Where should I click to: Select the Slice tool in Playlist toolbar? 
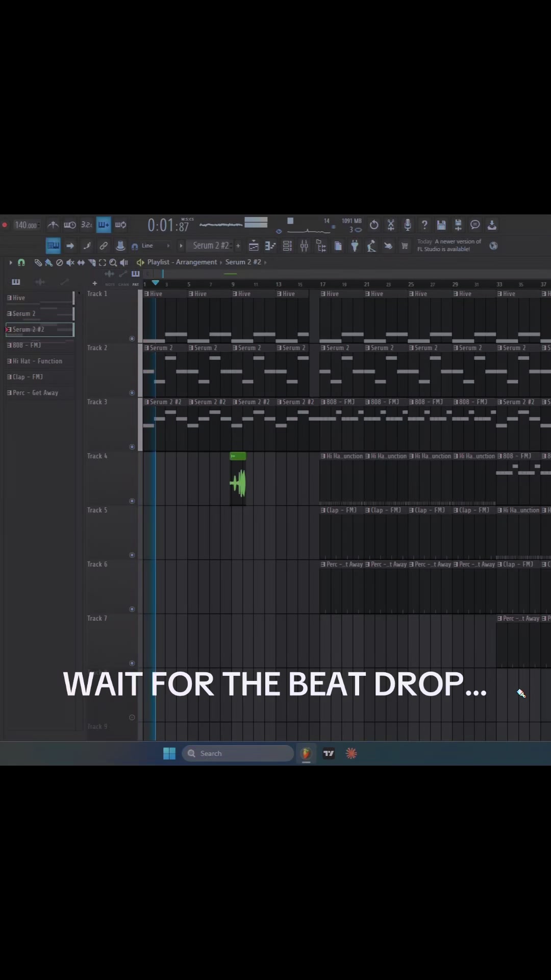coord(92,262)
